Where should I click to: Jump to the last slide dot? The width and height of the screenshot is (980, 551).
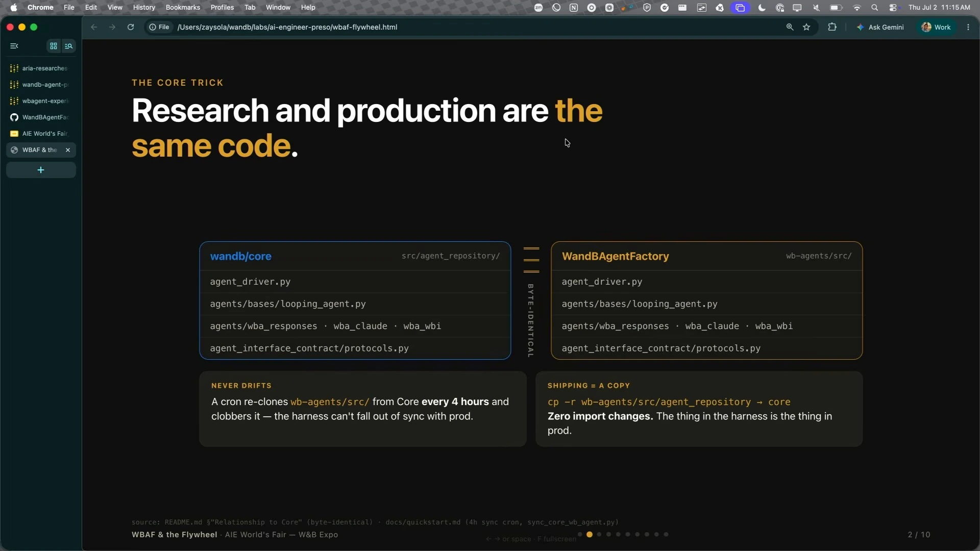[x=666, y=534]
